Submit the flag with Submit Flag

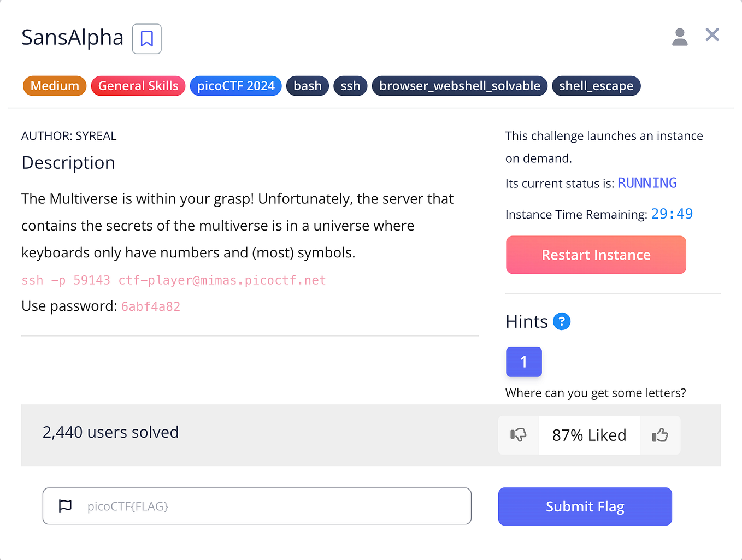pyautogui.click(x=585, y=506)
